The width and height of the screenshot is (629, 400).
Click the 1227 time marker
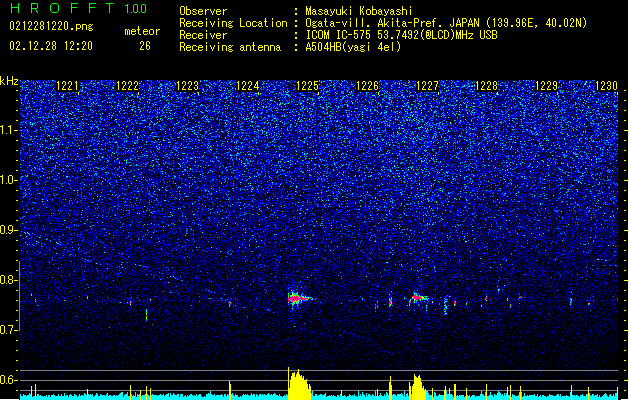point(427,86)
